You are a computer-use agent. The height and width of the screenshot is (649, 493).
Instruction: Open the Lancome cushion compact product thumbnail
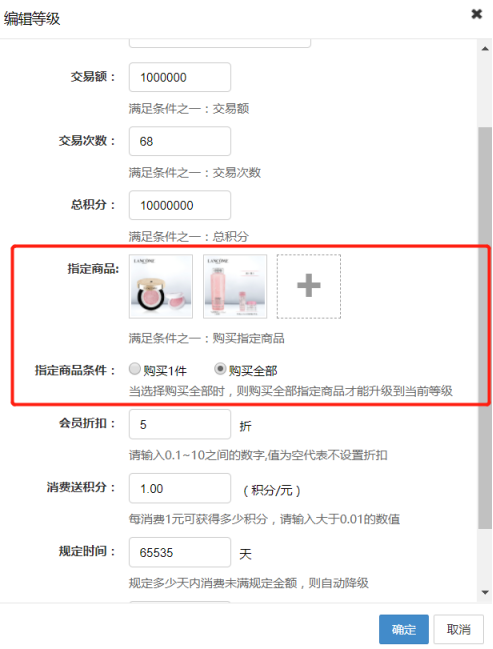tap(161, 286)
